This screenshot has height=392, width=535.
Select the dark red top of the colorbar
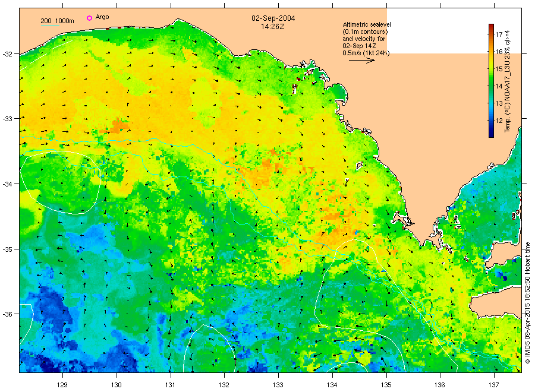[x=491, y=26]
